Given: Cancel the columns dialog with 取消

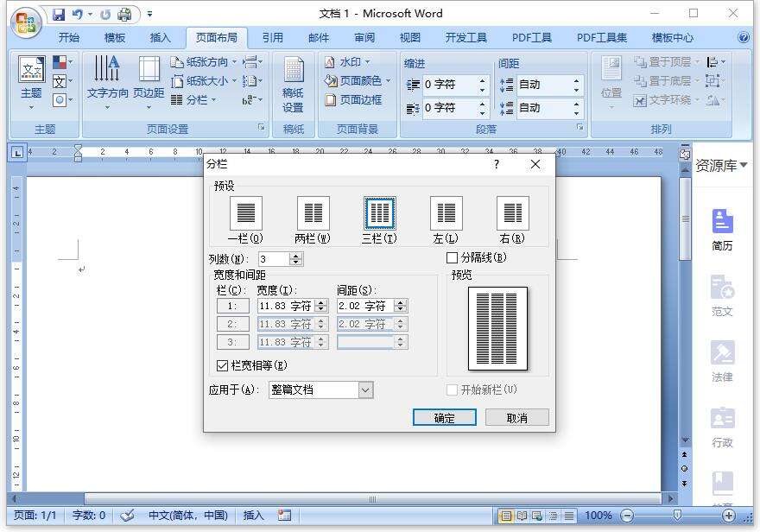Looking at the screenshot, I should tap(517, 418).
